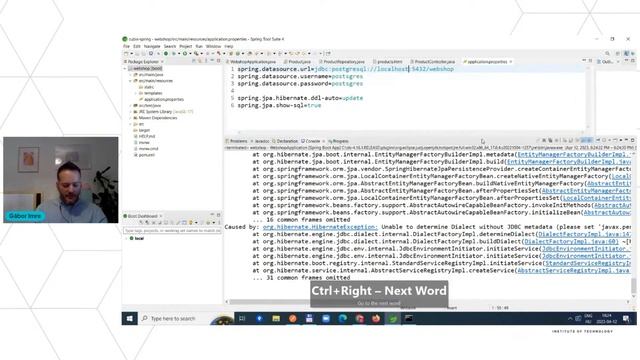Open Microsoft Edge from the taskbar
The image size is (640, 360).
[x=342, y=318]
